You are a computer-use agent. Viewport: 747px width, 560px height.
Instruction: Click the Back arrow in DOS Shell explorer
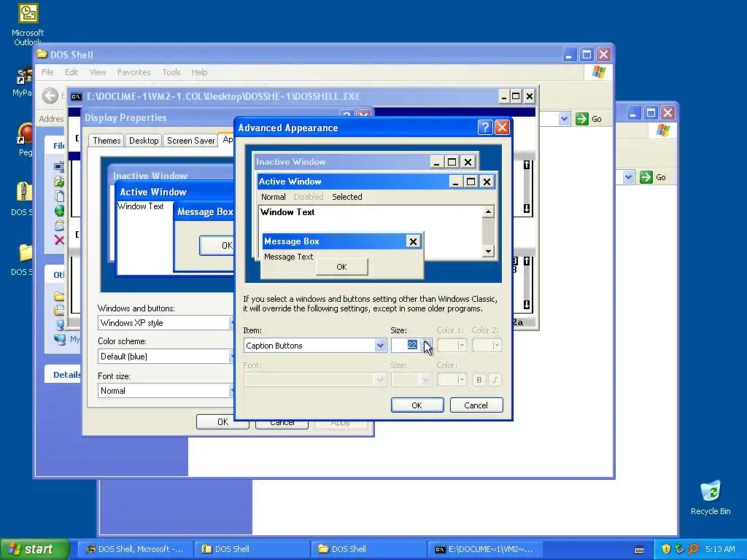[50, 96]
